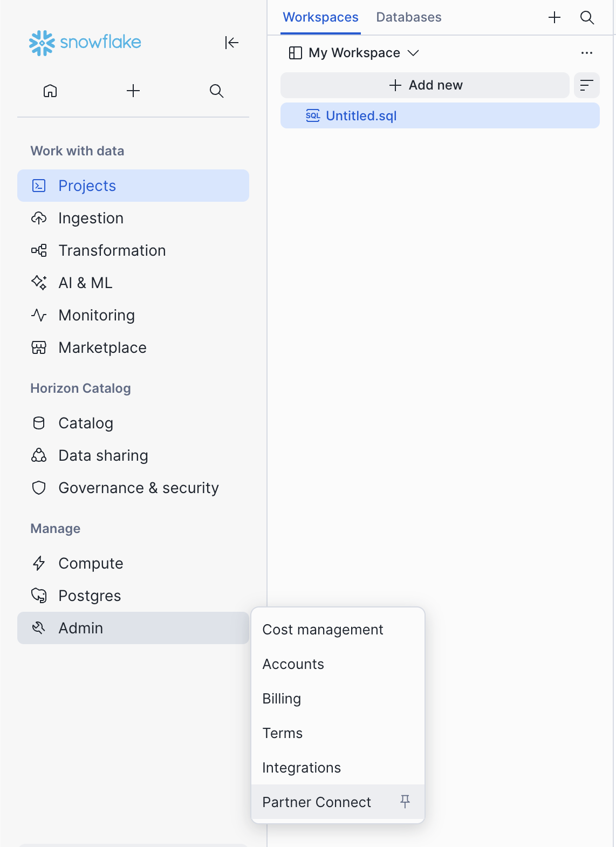The image size is (616, 847).
Task: Click the plus icon beside Databases tab
Action: 555,17
